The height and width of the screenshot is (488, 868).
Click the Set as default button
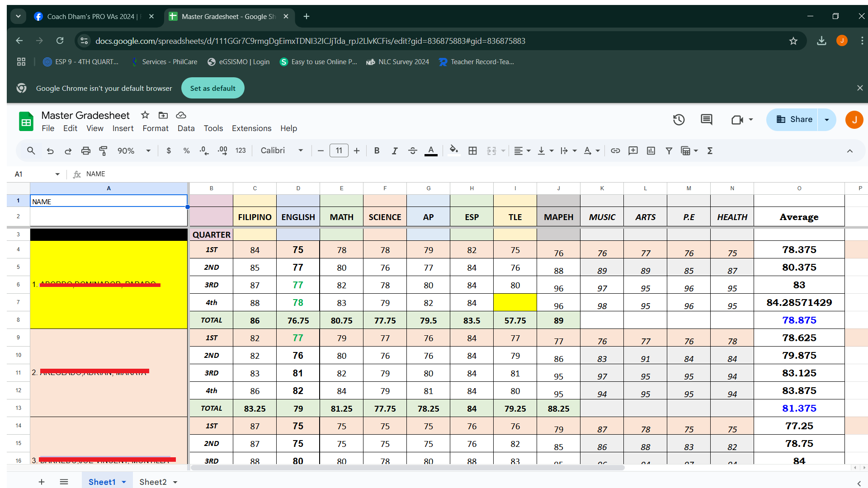[x=212, y=88]
